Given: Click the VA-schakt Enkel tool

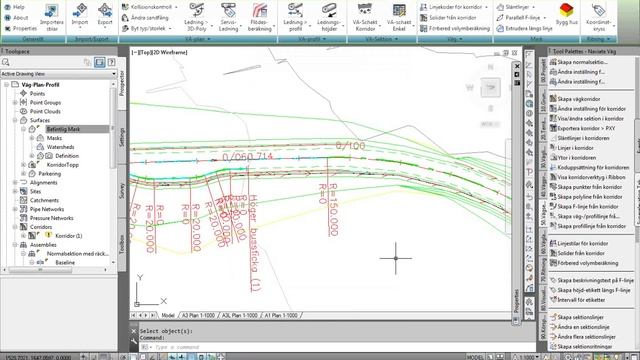Looking at the screenshot, I should click(x=399, y=17).
